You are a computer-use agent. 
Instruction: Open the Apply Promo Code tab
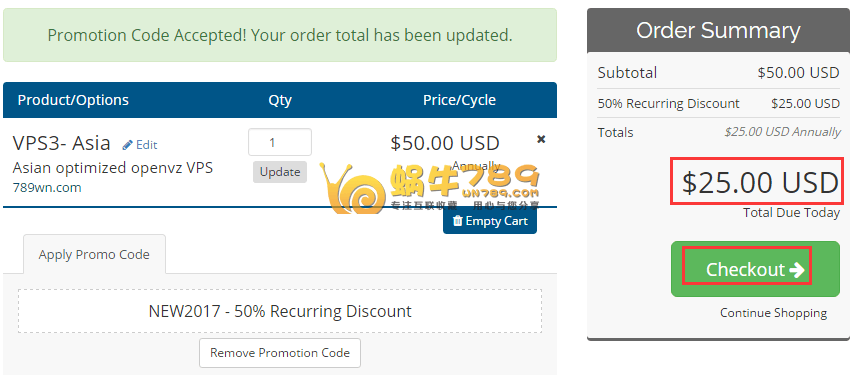pos(94,255)
